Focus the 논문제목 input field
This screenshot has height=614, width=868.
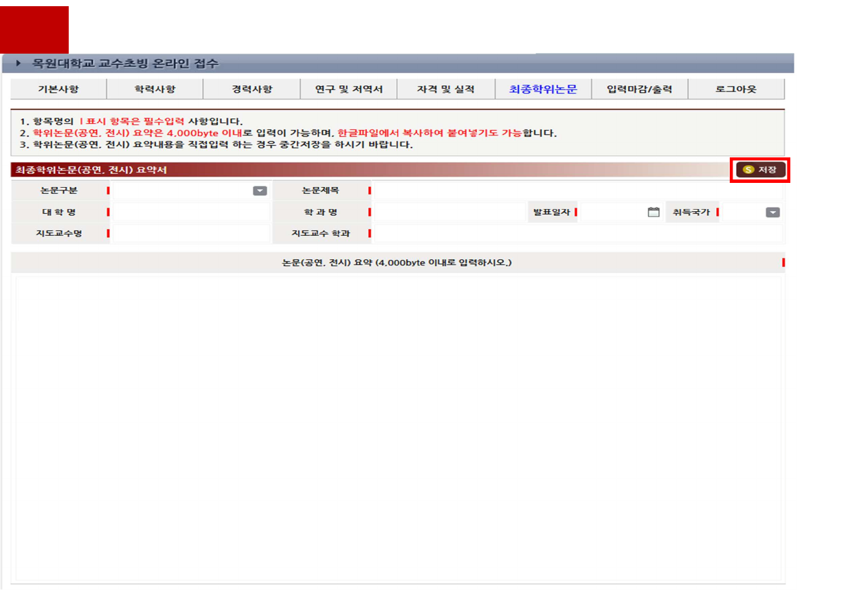coord(576,191)
